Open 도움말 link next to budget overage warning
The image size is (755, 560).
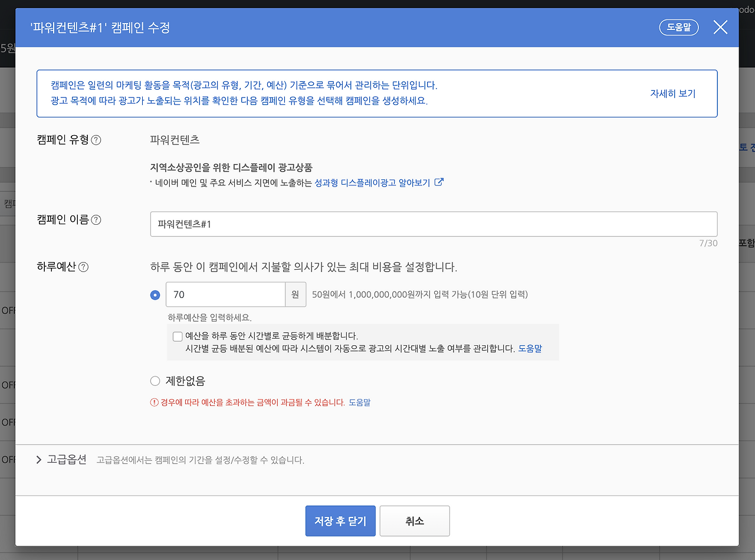tap(359, 402)
